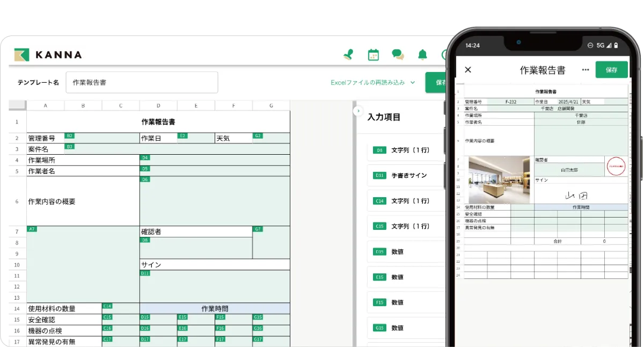Click the テンプレート名 input field
The width and height of the screenshot is (644, 347).
click(142, 83)
